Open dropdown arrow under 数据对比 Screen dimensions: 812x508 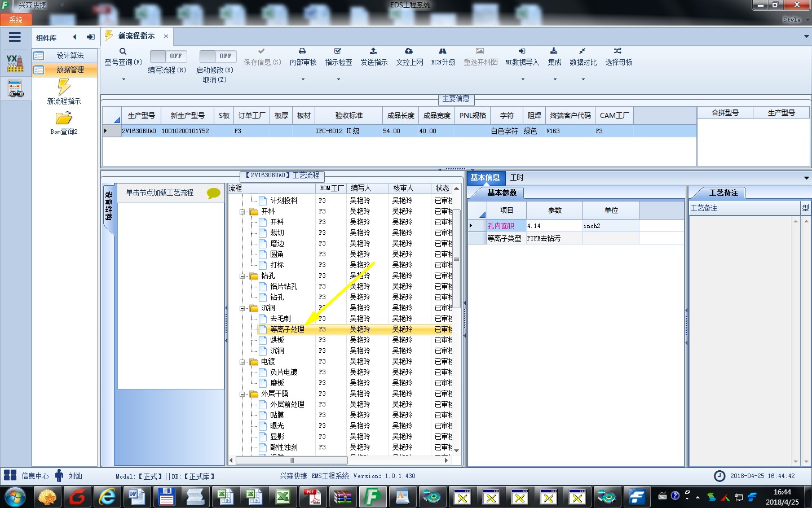(583, 80)
